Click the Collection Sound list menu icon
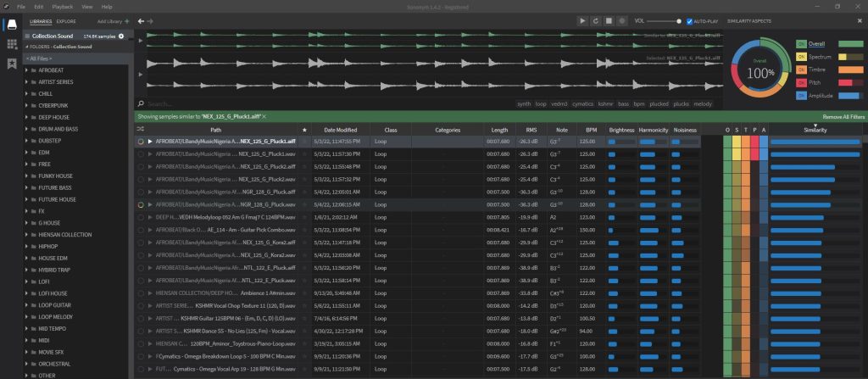Image resolution: width=868 pixels, height=379 pixels. (26, 36)
